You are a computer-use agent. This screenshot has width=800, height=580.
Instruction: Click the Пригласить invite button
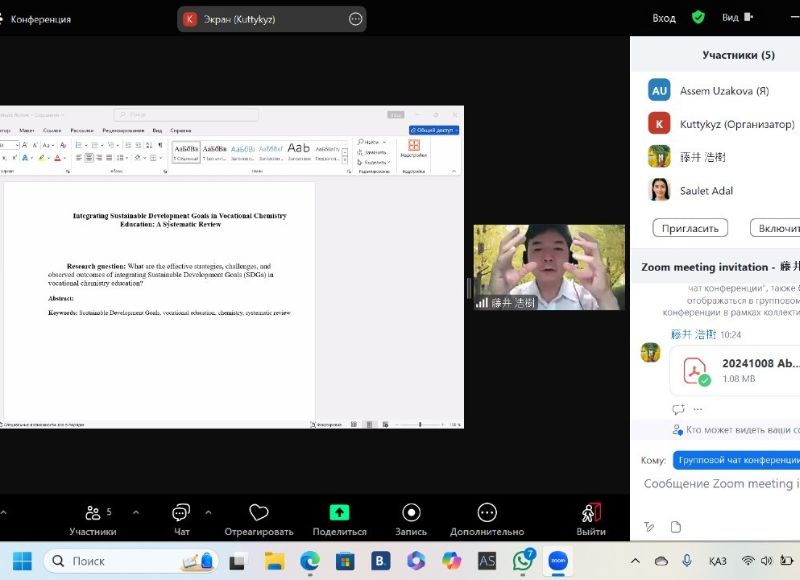[690, 228]
